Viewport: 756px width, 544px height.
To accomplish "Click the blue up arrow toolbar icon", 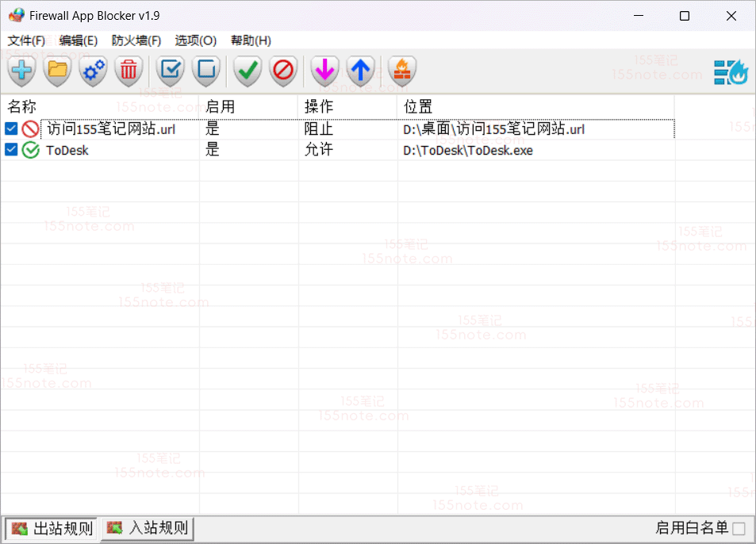I will [360, 71].
